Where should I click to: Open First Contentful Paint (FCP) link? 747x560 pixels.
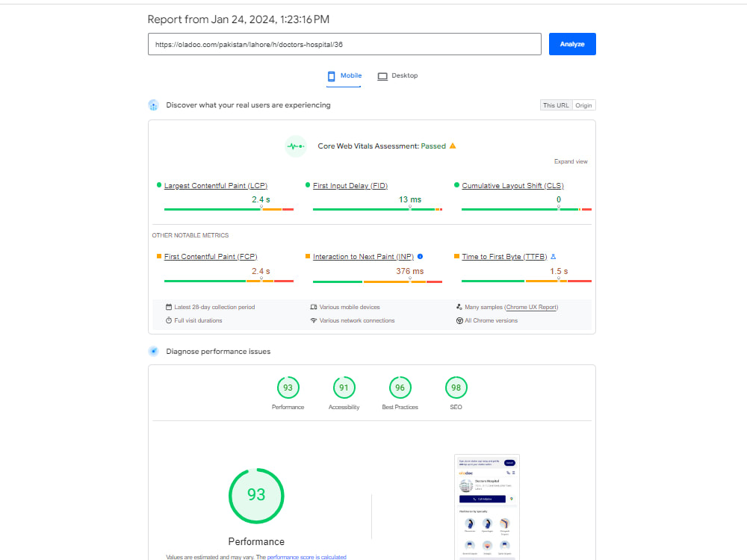tap(211, 257)
